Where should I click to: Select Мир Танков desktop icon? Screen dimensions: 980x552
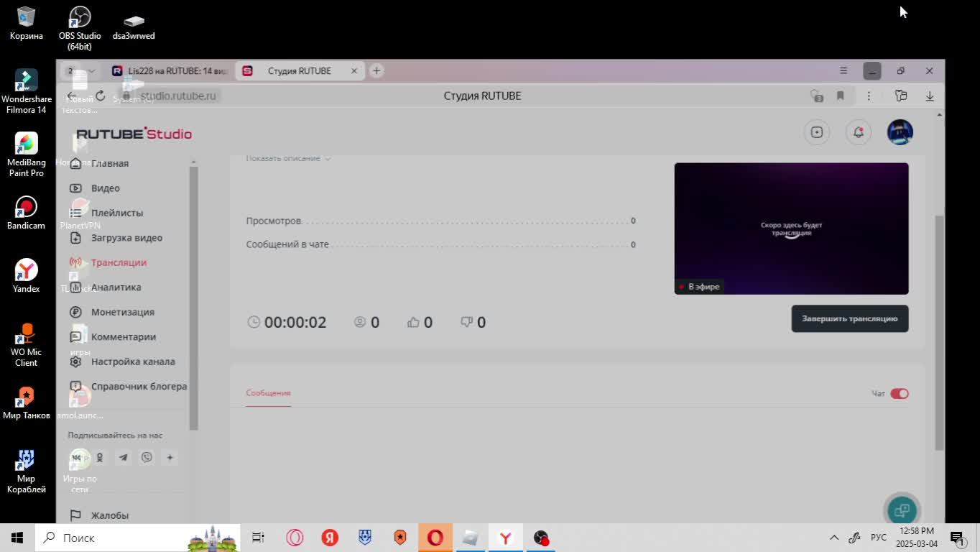(x=26, y=402)
